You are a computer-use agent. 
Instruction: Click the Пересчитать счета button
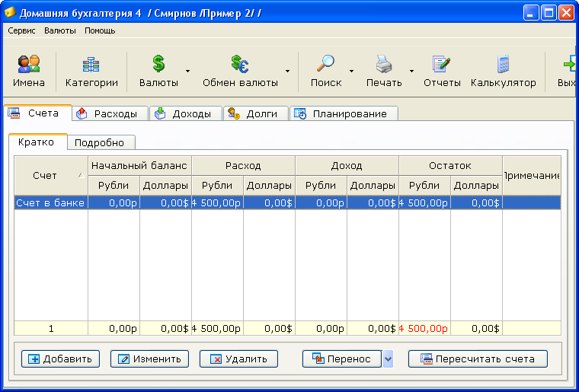click(478, 359)
